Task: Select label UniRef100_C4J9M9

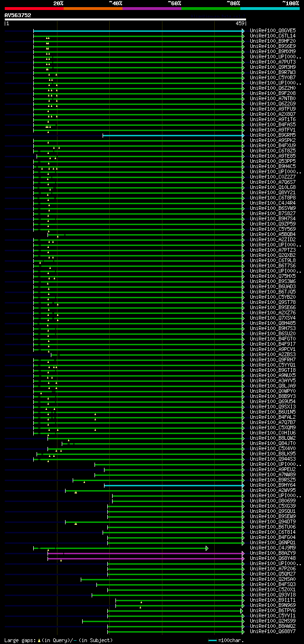Action: coord(273,548)
